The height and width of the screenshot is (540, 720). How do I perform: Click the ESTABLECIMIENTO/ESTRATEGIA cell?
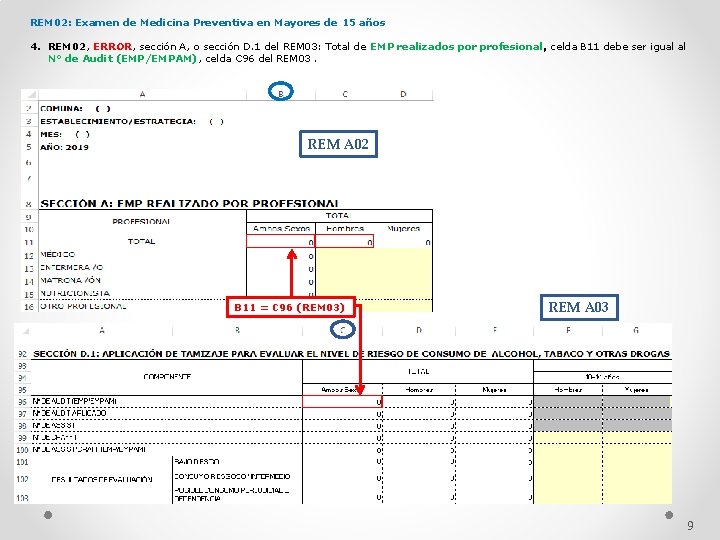pos(132,122)
